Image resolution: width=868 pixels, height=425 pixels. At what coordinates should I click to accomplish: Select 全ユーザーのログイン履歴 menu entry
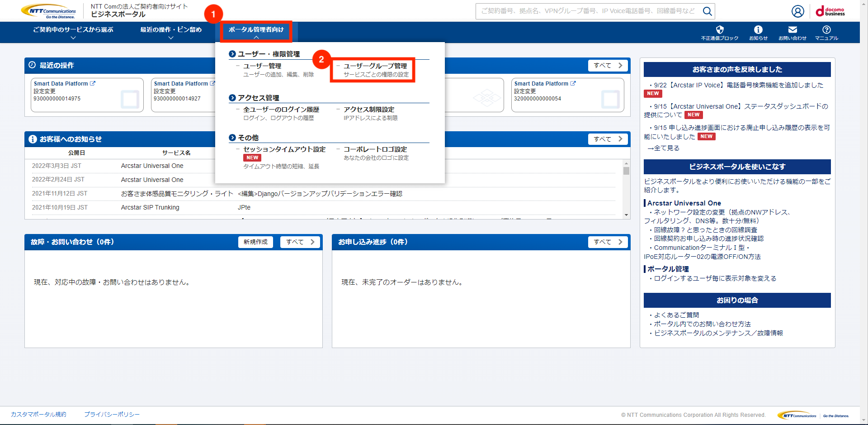click(x=282, y=109)
